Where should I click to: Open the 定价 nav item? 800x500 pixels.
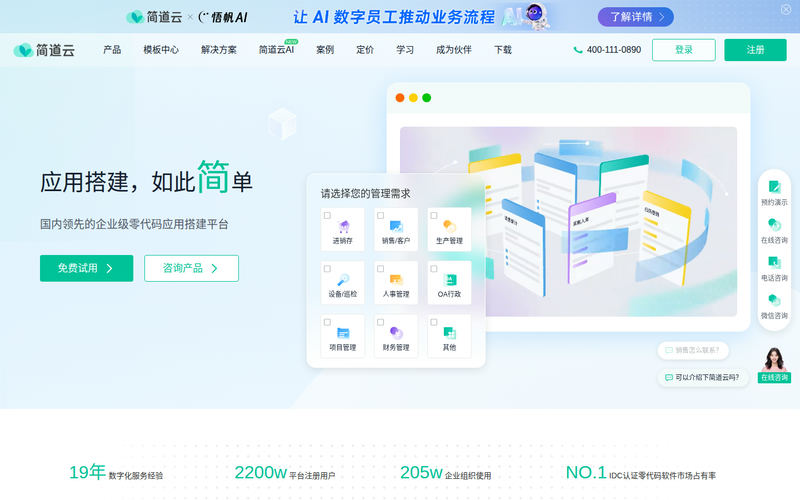click(x=365, y=49)
